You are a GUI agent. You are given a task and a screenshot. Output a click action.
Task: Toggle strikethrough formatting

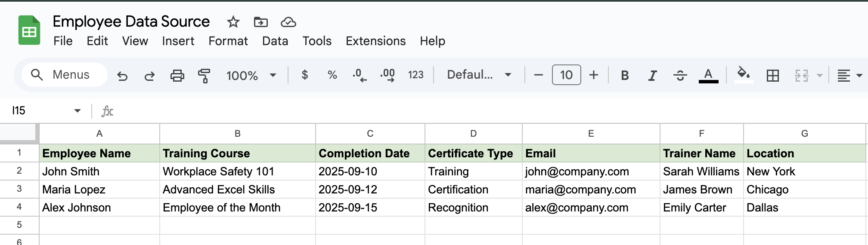coord(680,76)
